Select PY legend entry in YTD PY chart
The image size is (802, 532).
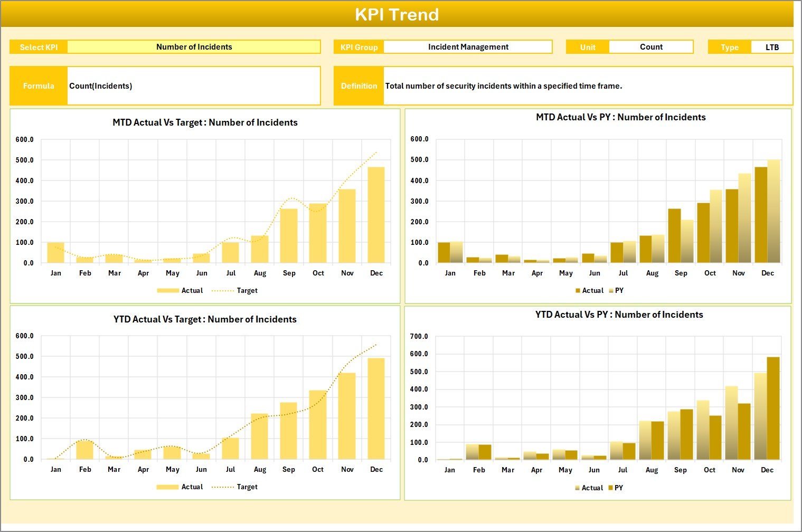pos(618,488)
